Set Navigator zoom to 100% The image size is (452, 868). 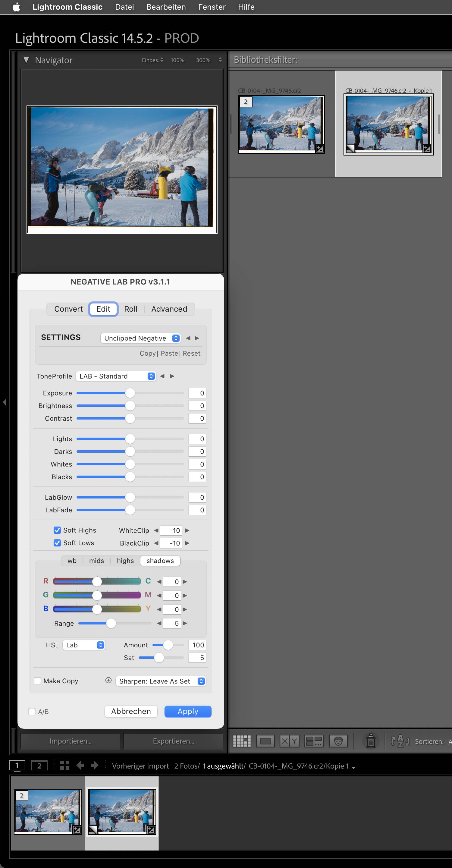tap(177, 60)
